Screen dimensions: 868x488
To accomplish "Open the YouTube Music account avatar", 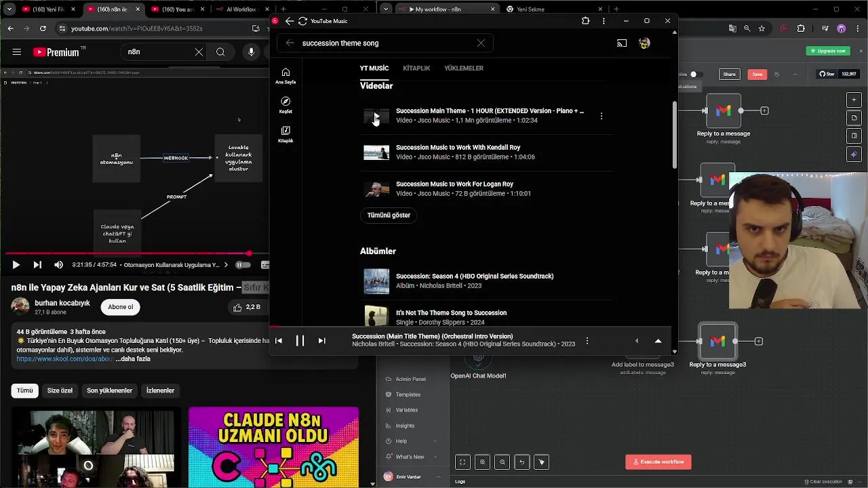I will click(644, 43).
